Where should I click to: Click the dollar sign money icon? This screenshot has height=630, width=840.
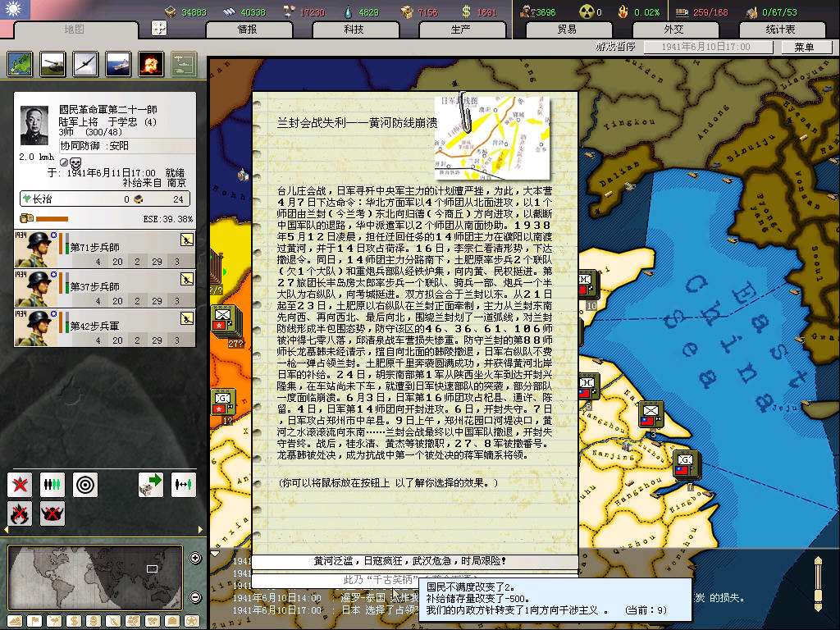pos(466,11)
